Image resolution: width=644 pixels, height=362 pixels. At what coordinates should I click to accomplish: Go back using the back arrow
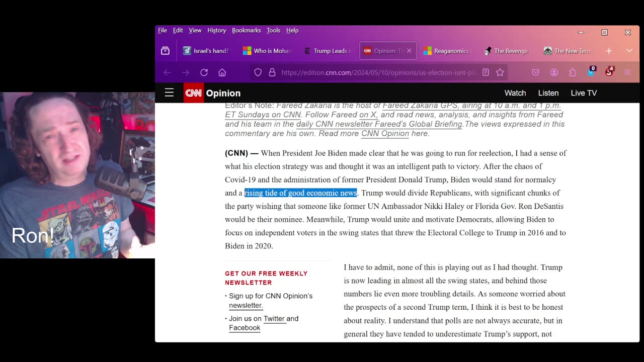click(x=167, y=72)
